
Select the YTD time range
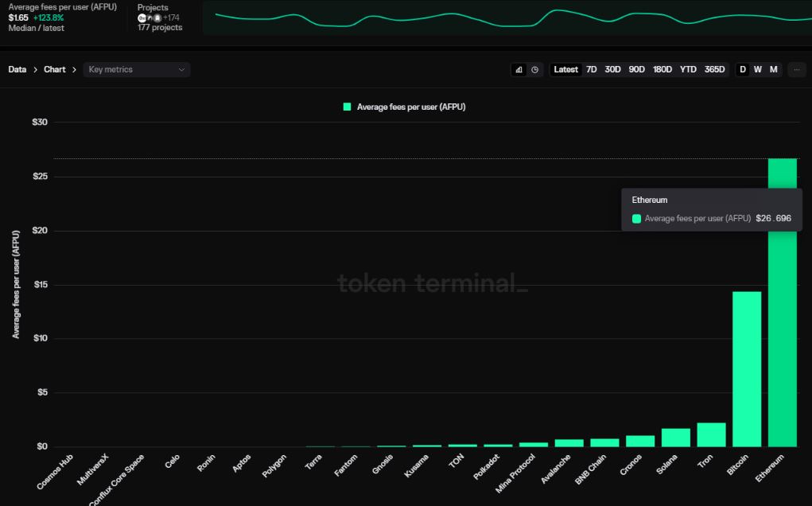688,69
